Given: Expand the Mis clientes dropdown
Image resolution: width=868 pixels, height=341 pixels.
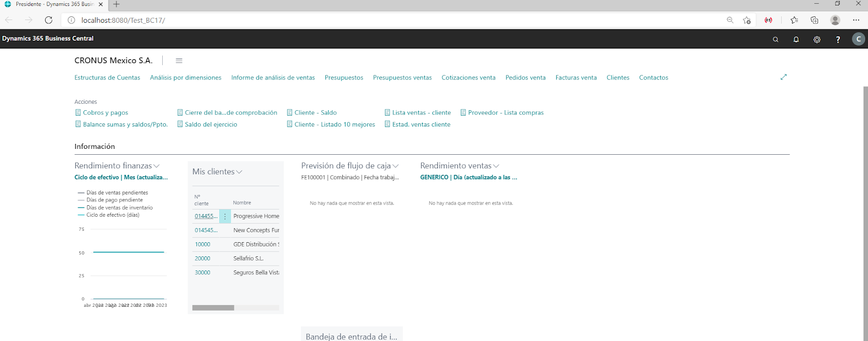Looking at the screenshot, I should pyautogui.click(x=239, y=172).
